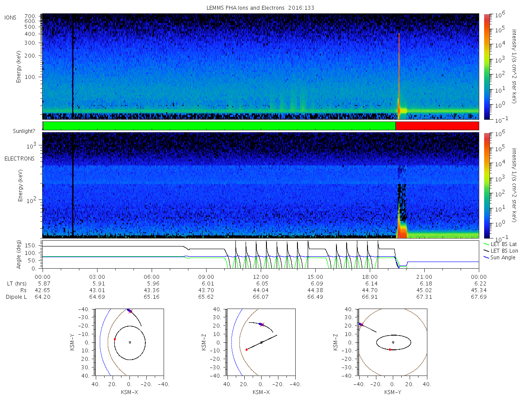Click the green sunlight status bar segment
532x399 pixels.
[x=219, y=126]
